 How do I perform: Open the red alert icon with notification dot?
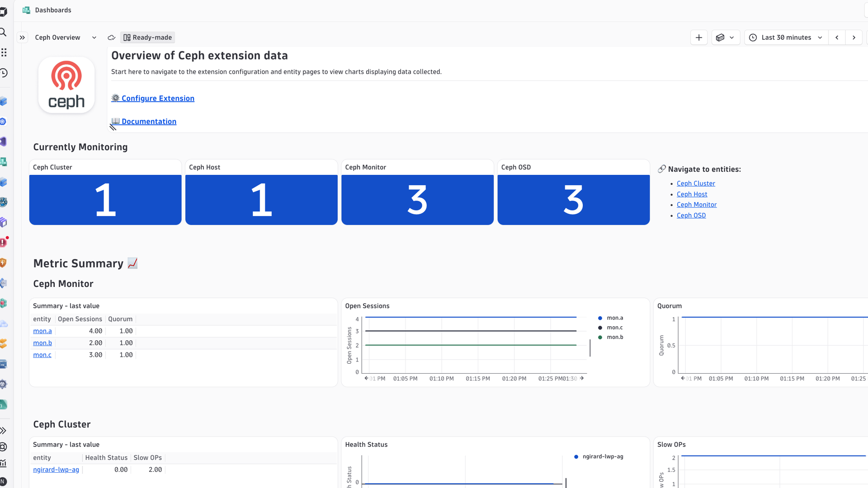tap(4, 242)
